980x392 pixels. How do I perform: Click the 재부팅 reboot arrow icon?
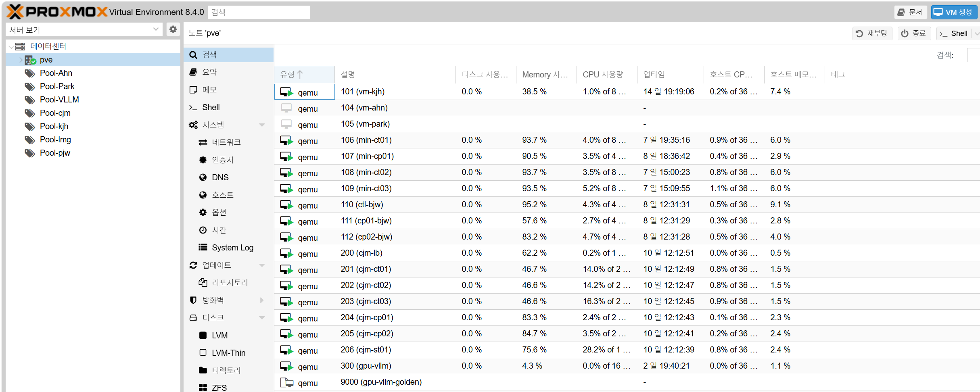click(859, 33)
